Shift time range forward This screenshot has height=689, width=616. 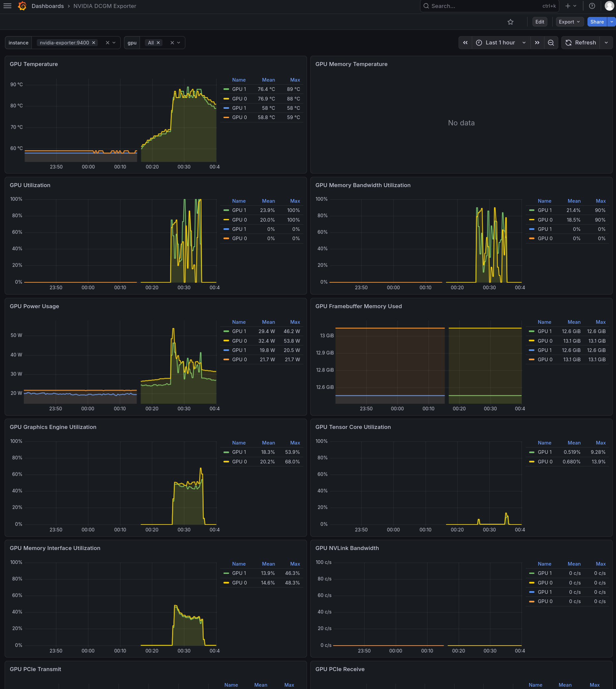[x=537, y=43]
